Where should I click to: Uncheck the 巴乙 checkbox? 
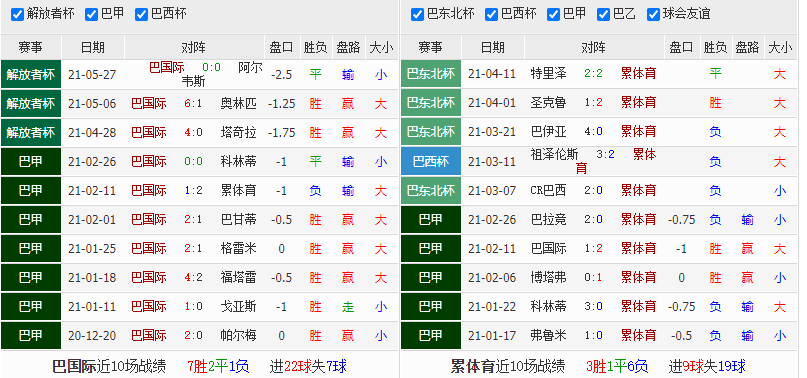603,14
